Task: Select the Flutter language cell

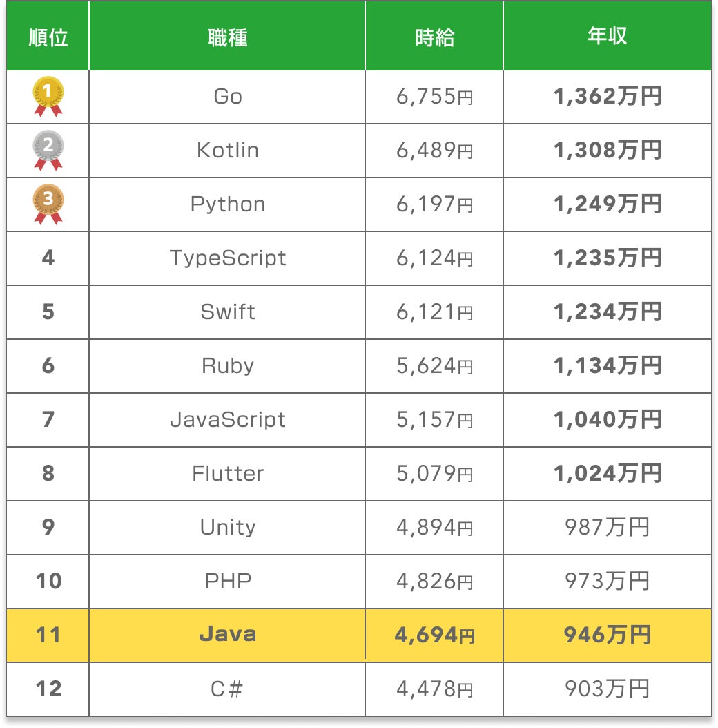Action: click(x=227, y=474)
